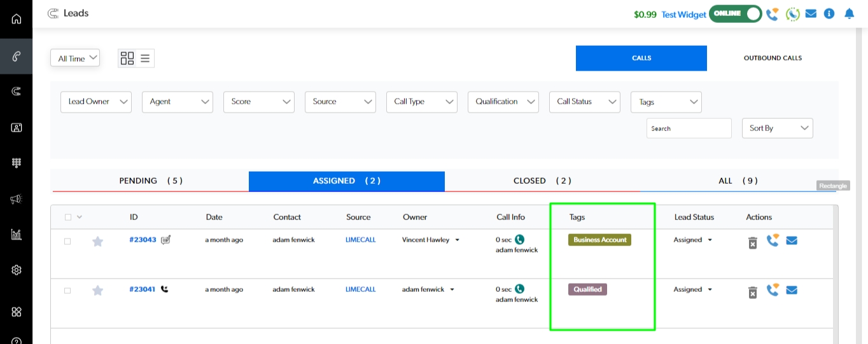Image resolution: width=868 pixels, height=344 pixels.
Task: Delete lead #23043 with trash icon
Action: pyautogui.click(x=752, y=242)
